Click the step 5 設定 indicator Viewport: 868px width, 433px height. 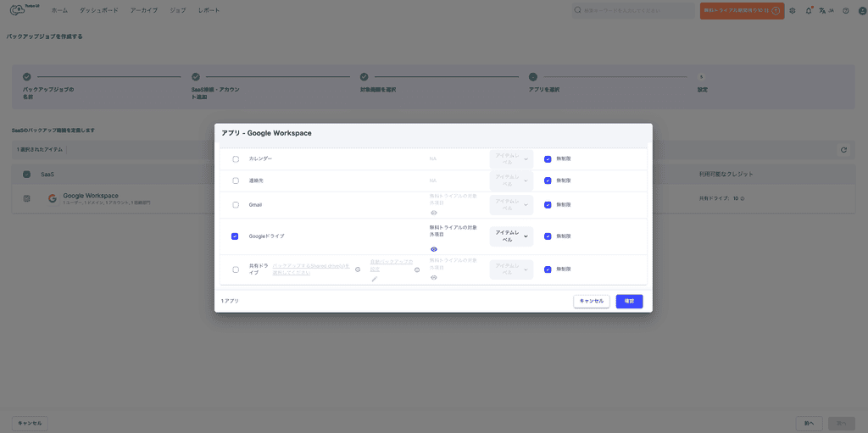(701, 77)
